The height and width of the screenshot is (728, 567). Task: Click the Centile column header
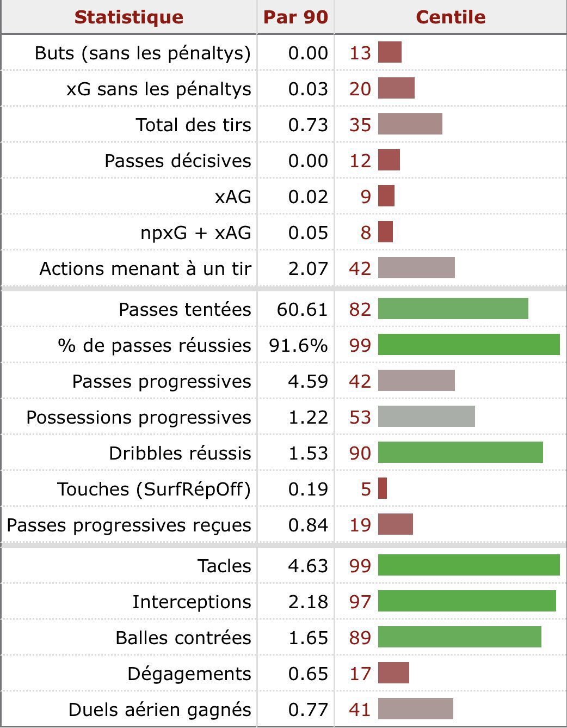click(x=450, y=17)
